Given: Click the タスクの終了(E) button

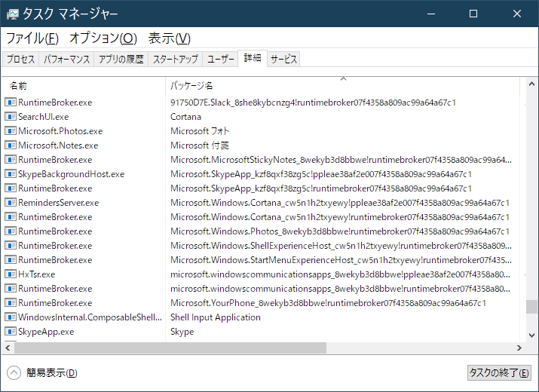Looking at the screenshot, I should [x=499, y=372].
